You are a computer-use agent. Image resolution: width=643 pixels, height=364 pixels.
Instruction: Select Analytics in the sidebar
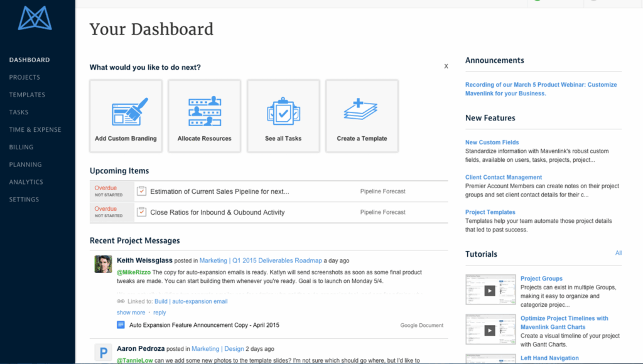click(x=26, y=181)
